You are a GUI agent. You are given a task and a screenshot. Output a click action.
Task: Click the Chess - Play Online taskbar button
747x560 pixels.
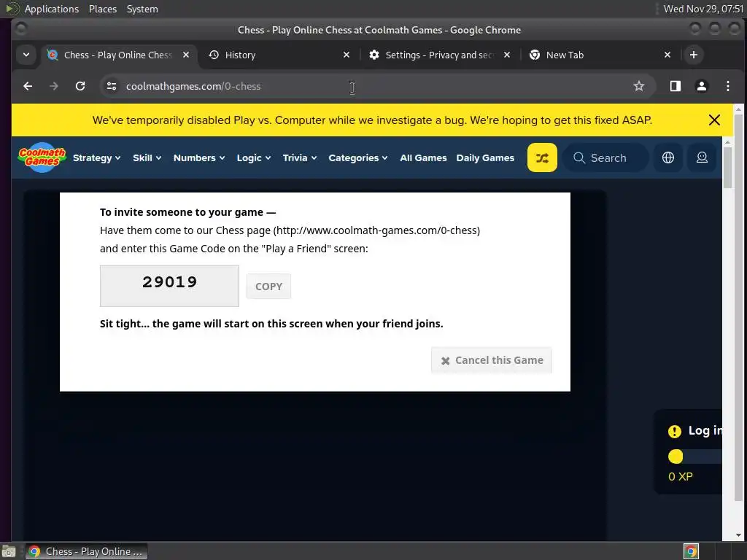click(x=86, y=551)
